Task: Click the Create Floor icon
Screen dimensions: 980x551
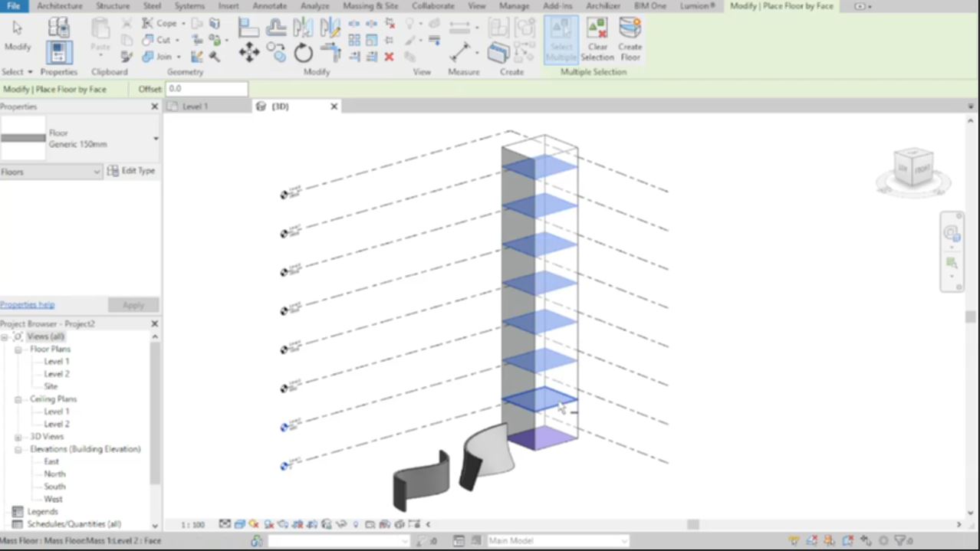Action: pos(630,40)
